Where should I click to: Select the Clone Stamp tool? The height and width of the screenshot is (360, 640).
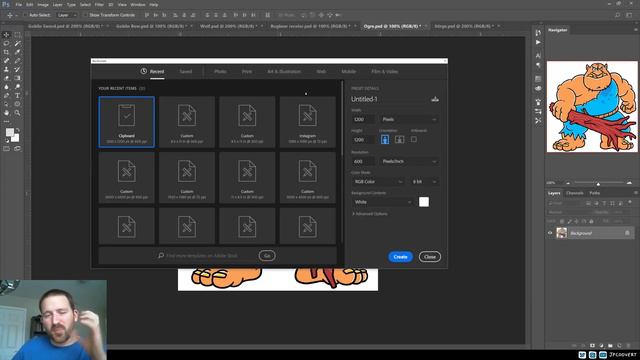[x=6, y=69]
